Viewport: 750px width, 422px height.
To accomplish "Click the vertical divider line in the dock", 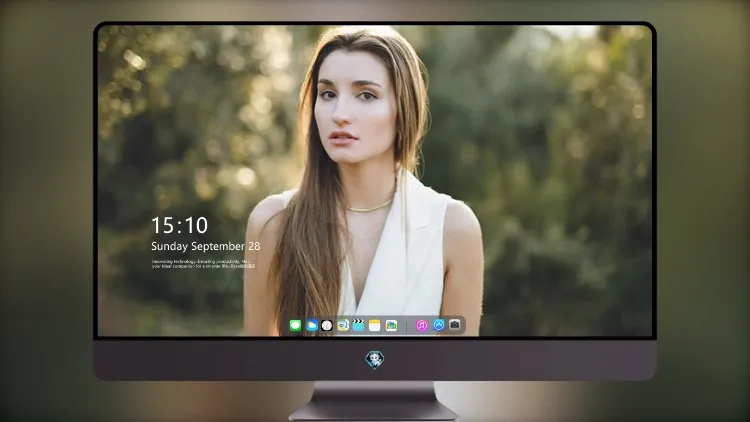I will pyautogui.click(x=406, y=326).
